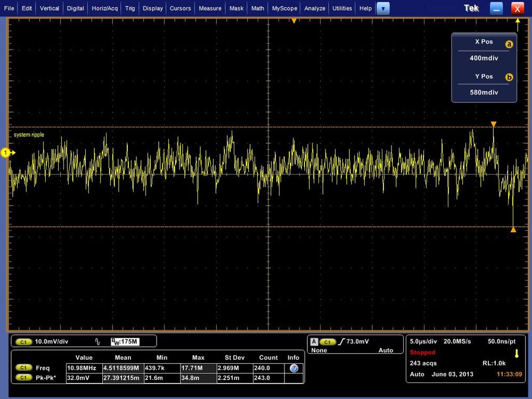This screenshot has height=399, width=532.
Task: Click the trigger position marker at graticule top
Action: (x=294, y=21)
